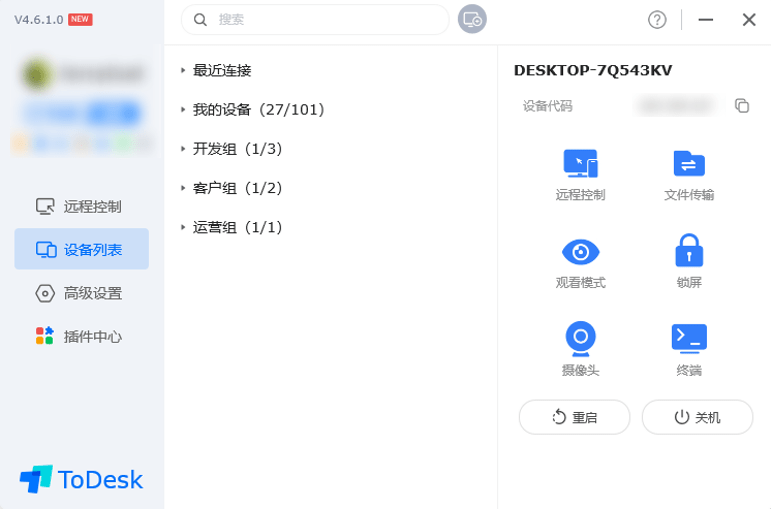
Task: Click the add device icon beside search
Action: pos(472,19)
